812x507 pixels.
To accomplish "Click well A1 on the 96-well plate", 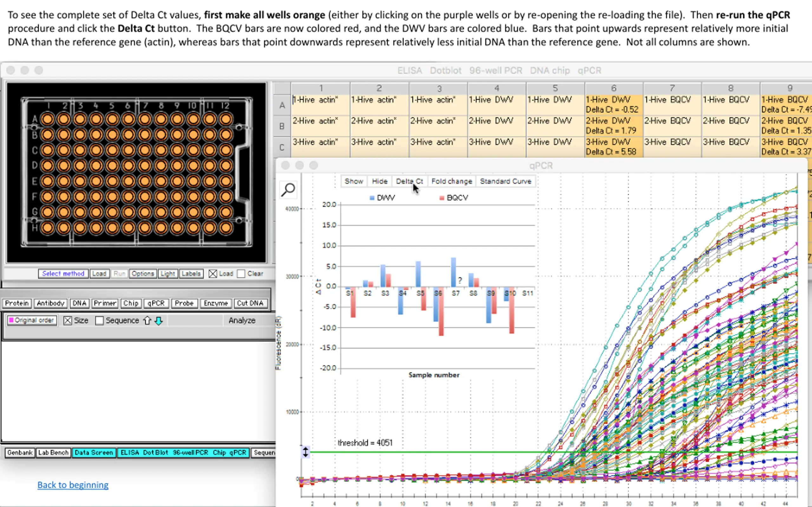I will coord(47,119).
